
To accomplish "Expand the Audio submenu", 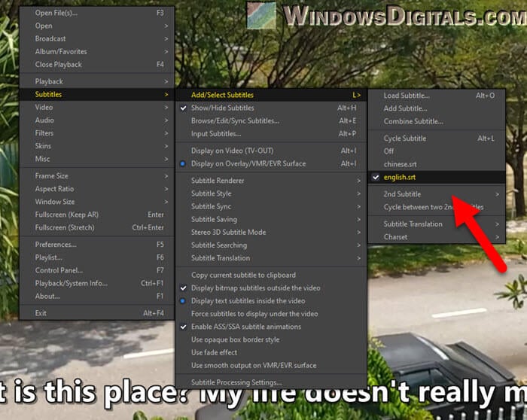I will [97, 120].
